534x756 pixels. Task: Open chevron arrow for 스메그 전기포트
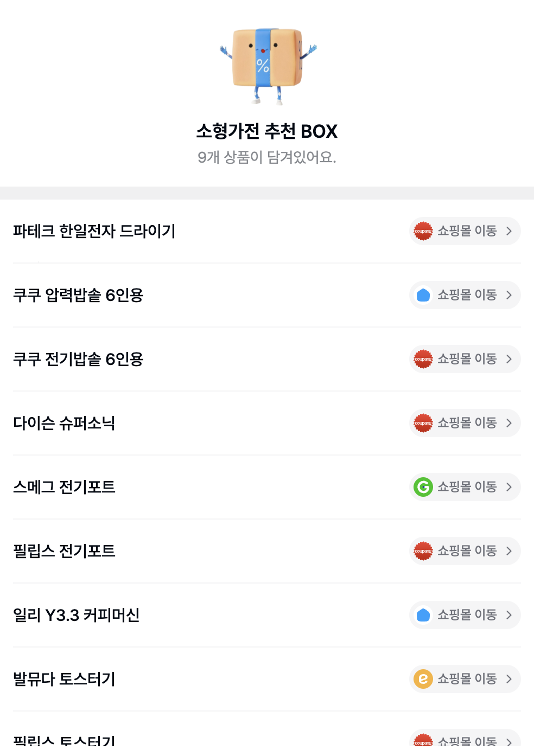coord(509,487)
